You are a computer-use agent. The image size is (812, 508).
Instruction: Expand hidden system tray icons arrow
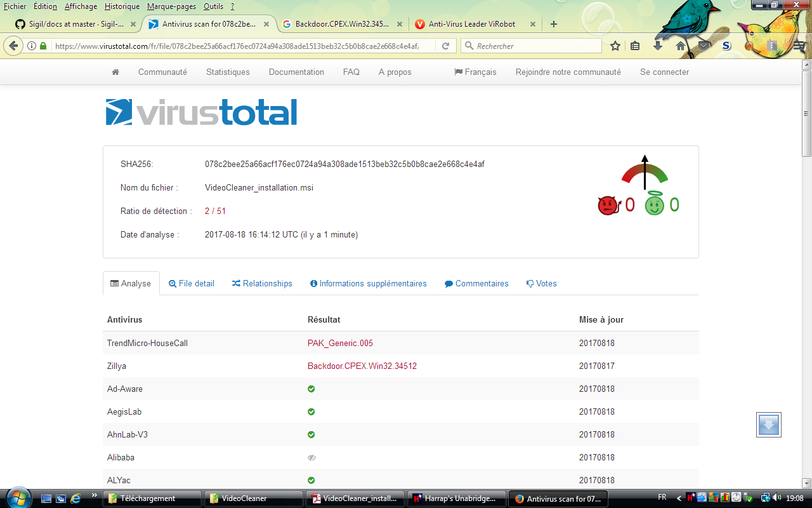(x=679, y=498)
